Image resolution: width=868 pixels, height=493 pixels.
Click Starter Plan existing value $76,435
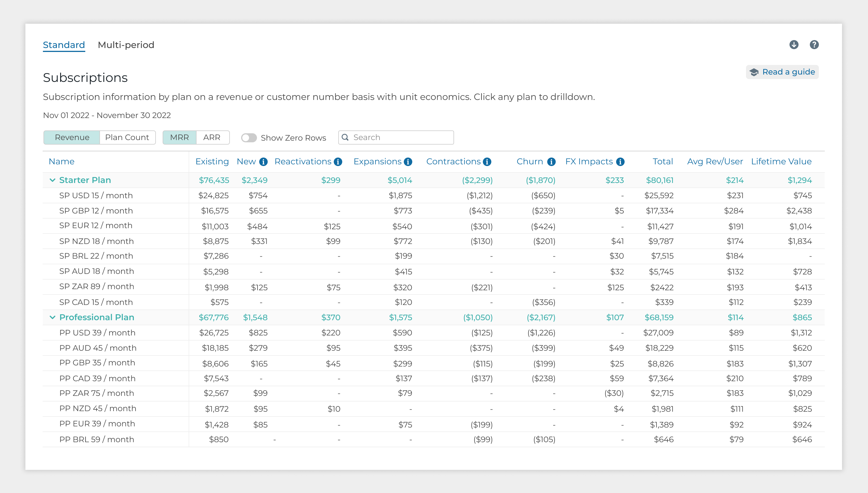tap(214, 180)
